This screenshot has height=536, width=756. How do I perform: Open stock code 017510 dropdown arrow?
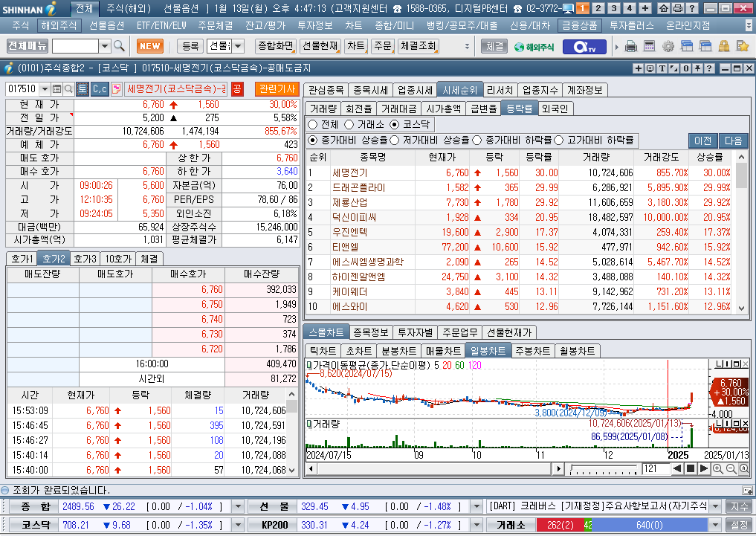click(x=45, y=88)
